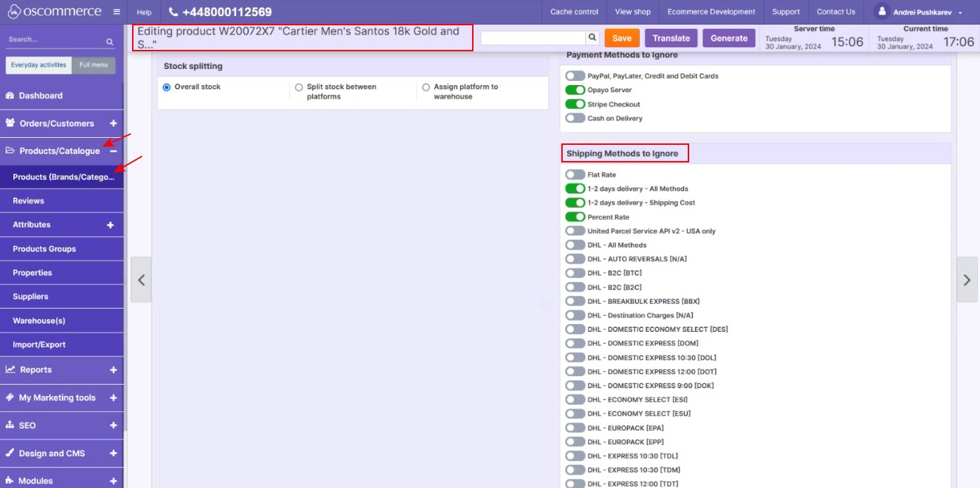Disable the Stripe Checkout toggle
980x488 pixels.
575,104
